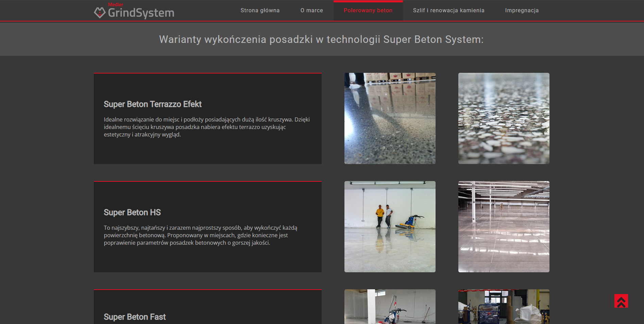Click the Super Beton HS heading
Screen dimensions: 644x324
(x=132, y=212)
